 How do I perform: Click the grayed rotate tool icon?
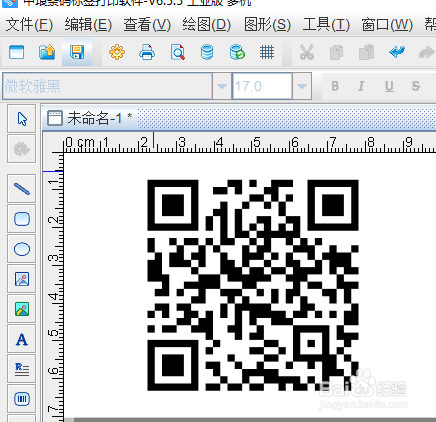(22, 149)
